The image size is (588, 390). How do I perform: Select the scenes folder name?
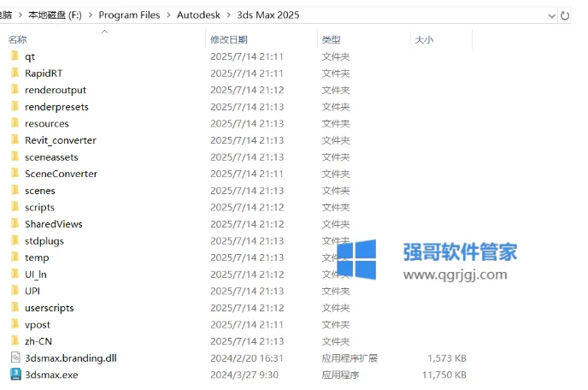point(40,191)
